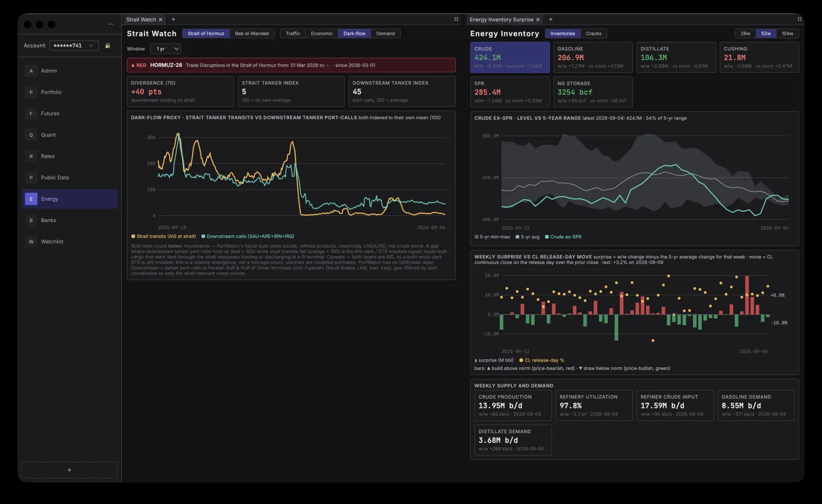This screenshot has height=504, width=822.
Task: Open Quant sidebar icon
Action: point(31,135)
